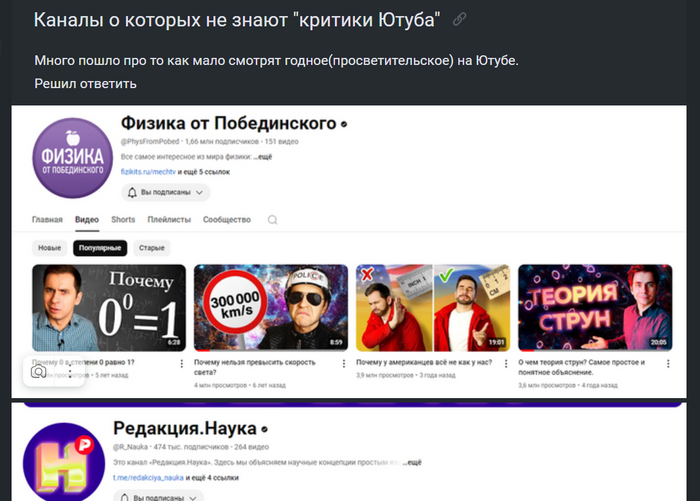The height and width of the screenshot is (501, 700).
Task: Open the menu for Почему 0 в степени 0 video
Action: (x=182, y=364)
